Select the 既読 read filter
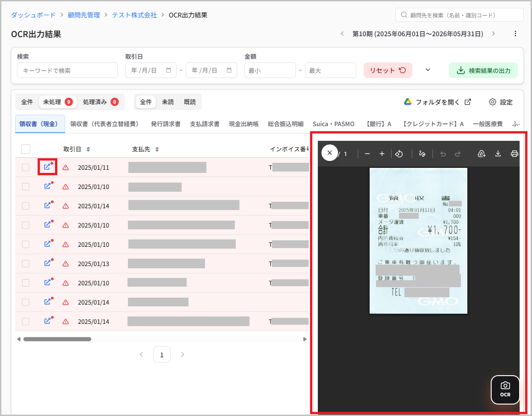 (190, 102)
